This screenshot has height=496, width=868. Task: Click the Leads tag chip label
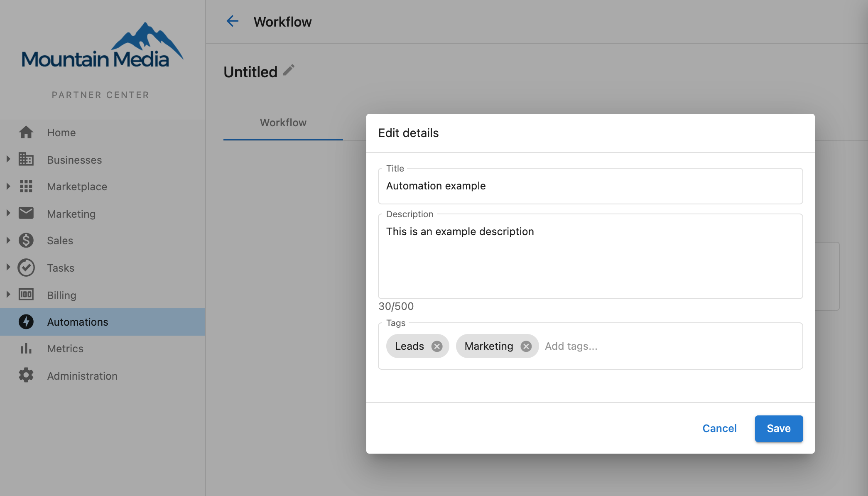409,346
